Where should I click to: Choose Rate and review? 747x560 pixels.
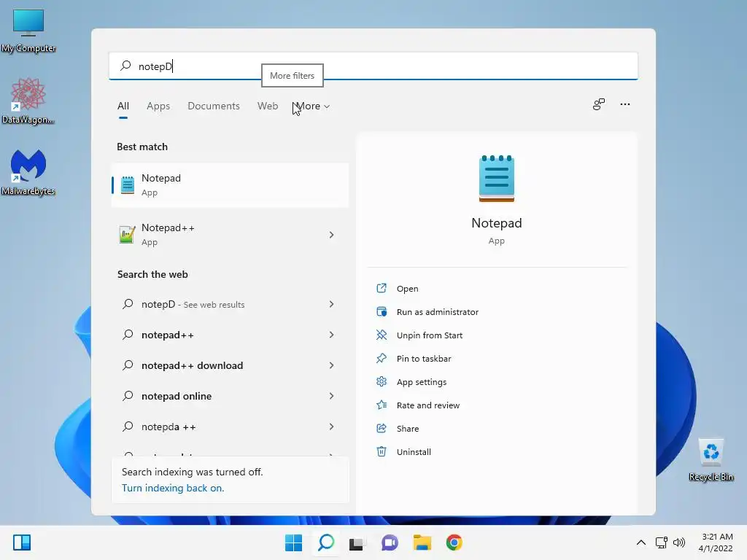pyautogui.click(x=427, y=405)
